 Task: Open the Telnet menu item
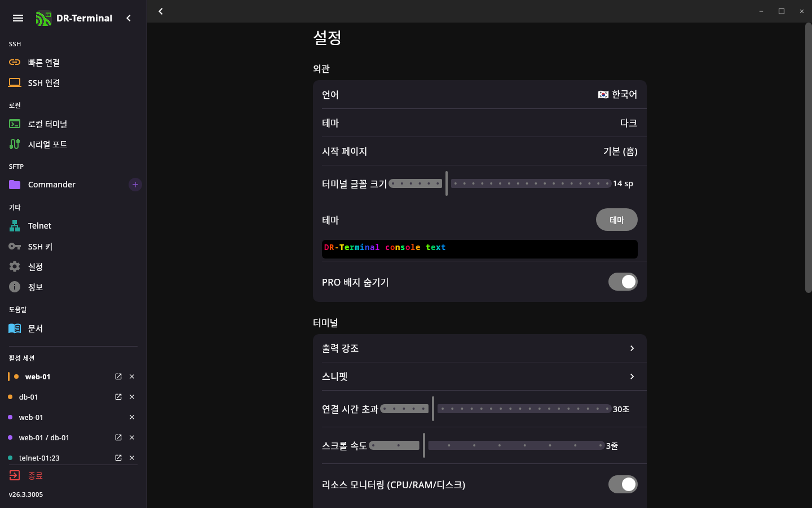pyautogui.click(x=73, y=226)
